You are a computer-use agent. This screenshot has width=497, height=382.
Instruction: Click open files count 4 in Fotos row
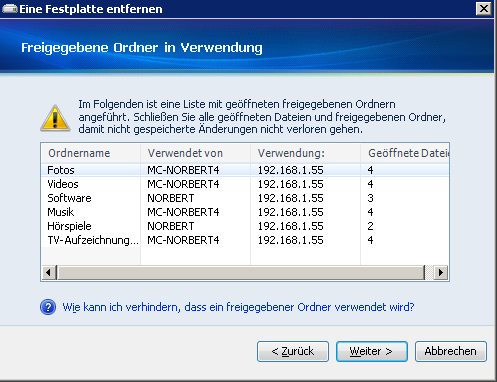[370, 170]
